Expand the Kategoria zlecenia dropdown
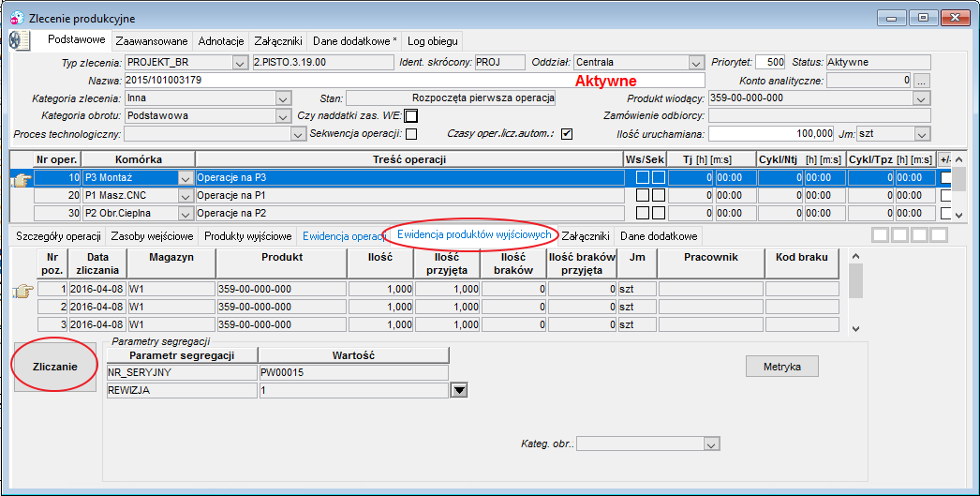This screenshot has height=496, width=980. click(x=283, y=98)
